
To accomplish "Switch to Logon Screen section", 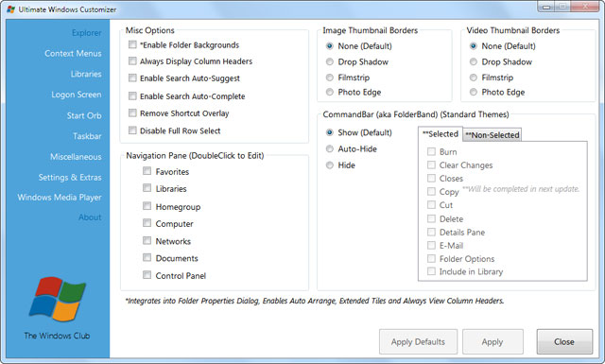I will click(x=77, y=95).
